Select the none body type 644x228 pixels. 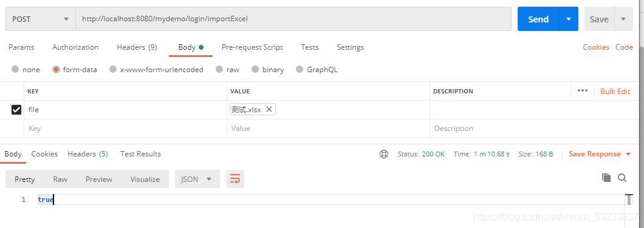click(x=15, y=69)
